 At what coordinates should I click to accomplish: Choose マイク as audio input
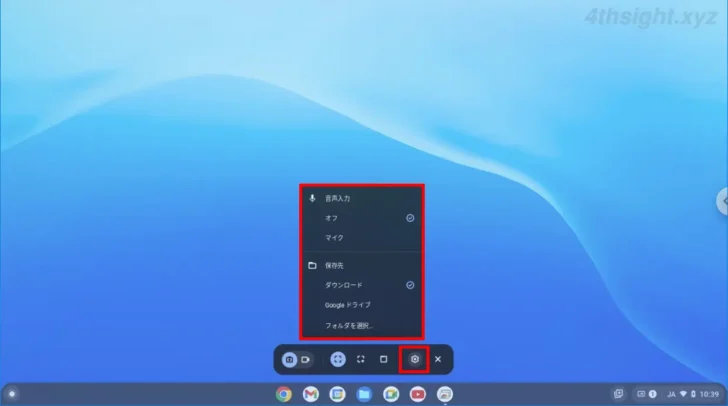pyautogui.click(x=362, y=237)
